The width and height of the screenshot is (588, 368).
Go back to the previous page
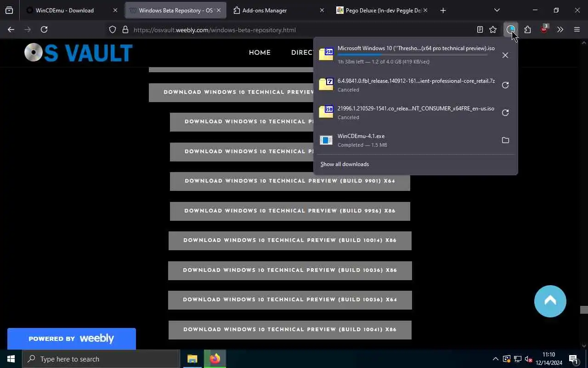(x=11, y=30)
